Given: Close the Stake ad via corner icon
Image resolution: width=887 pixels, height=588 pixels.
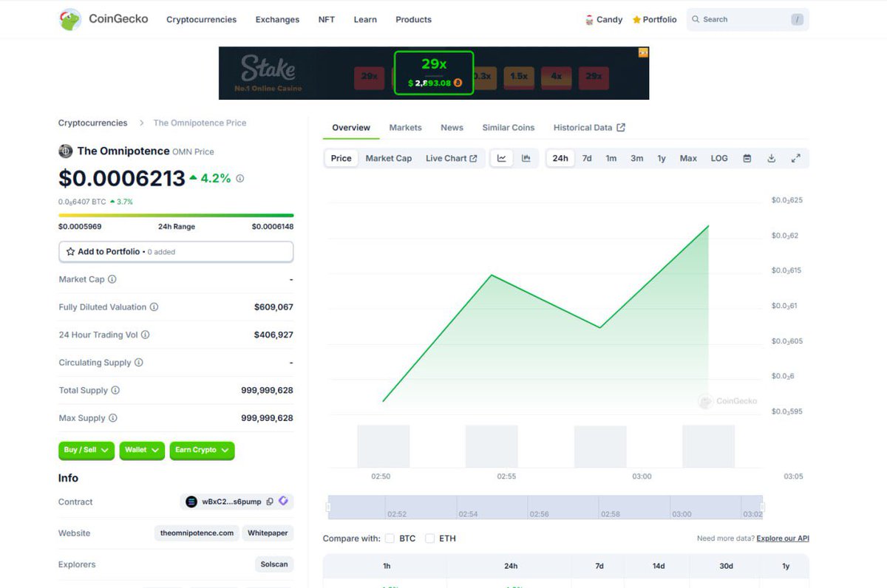Looking at the screenshot, I should pos(643,52).
